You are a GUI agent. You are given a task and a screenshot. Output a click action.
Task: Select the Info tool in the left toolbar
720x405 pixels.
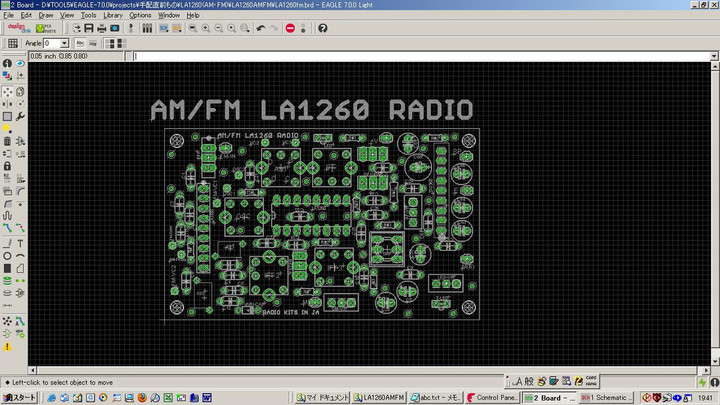(7, 63)
